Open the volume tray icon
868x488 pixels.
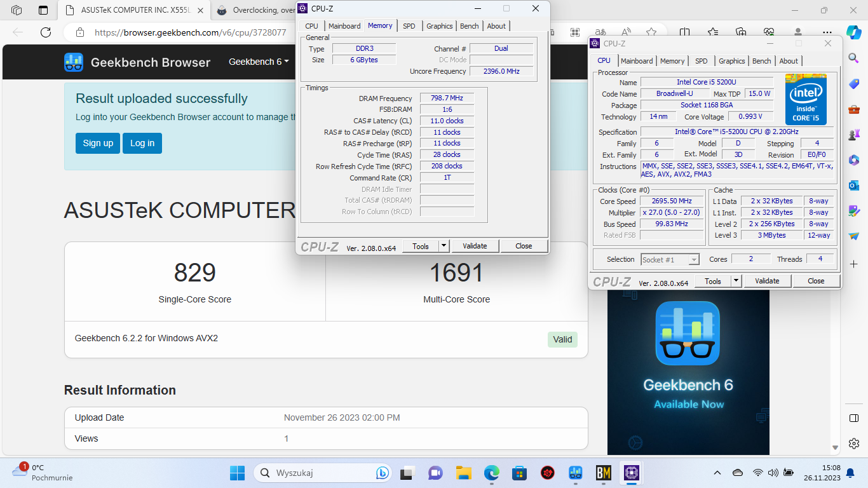point(773,473)
